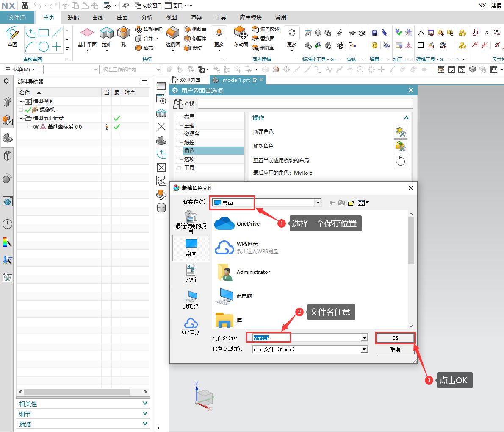Toggle visibility eye of 基准坐标系 (0)
The image size is (504, 432).
click(36, 127)
